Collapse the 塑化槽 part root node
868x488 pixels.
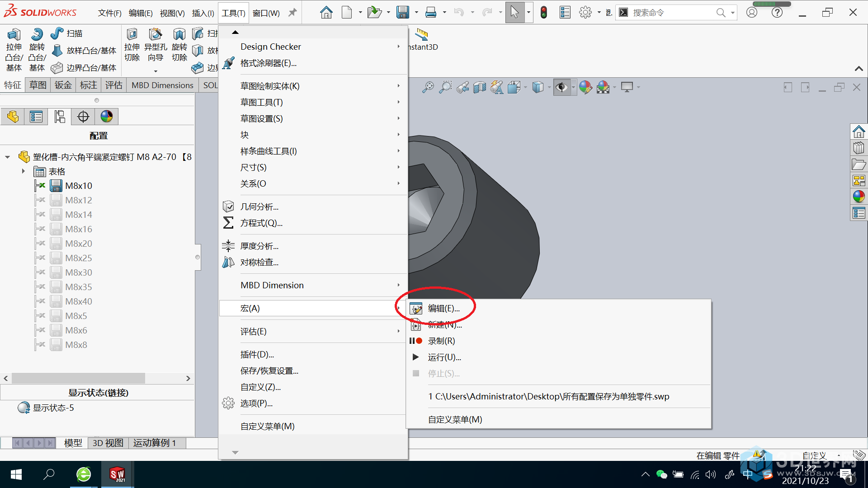click(x=7, y=157)
